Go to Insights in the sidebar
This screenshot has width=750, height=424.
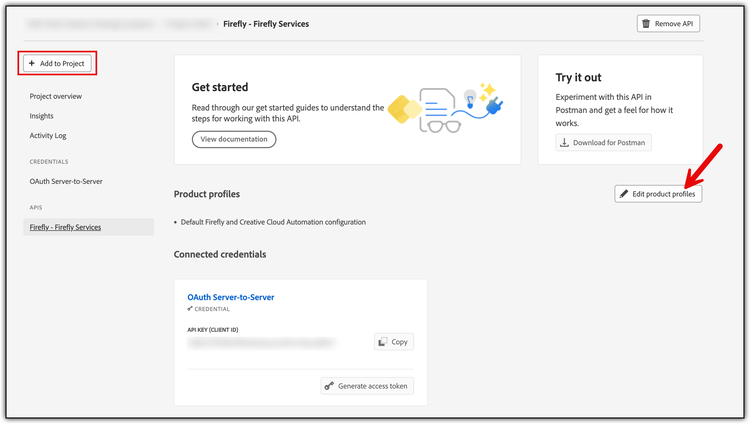42,116
